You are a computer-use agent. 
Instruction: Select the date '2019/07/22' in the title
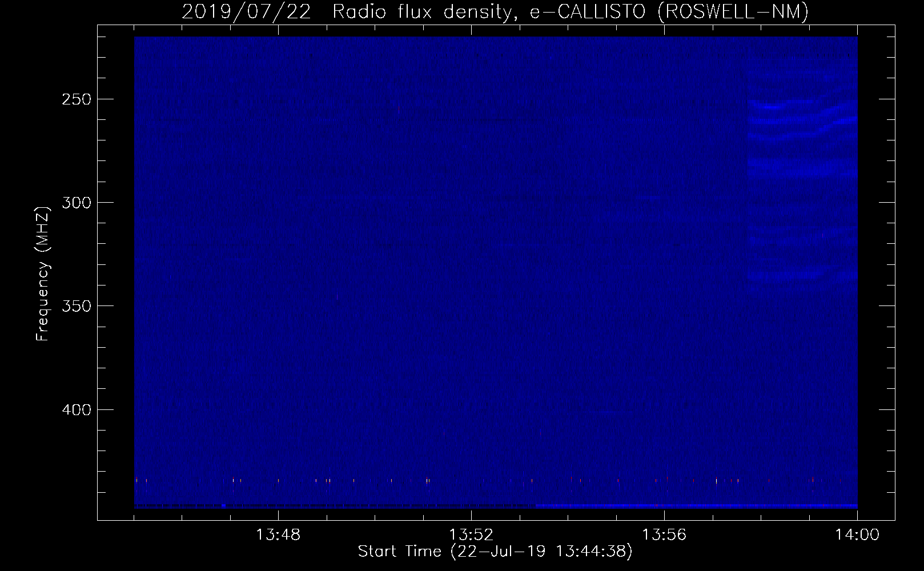point(246,12)
